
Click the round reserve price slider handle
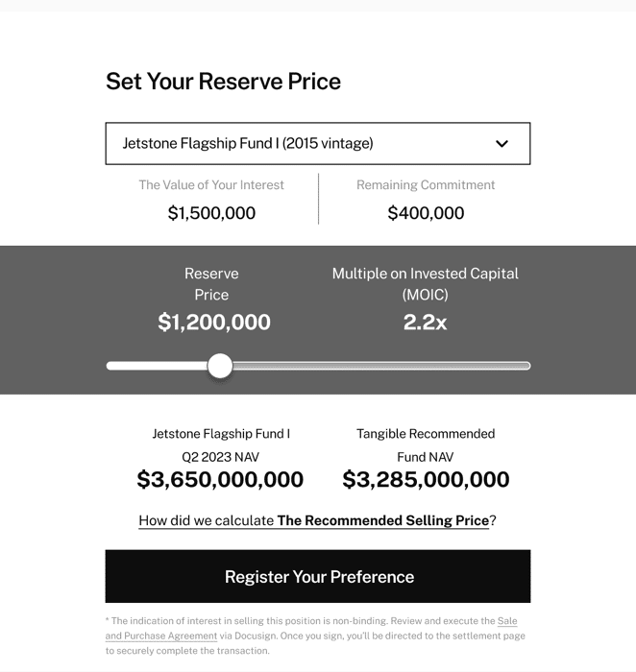coord(220,366)
